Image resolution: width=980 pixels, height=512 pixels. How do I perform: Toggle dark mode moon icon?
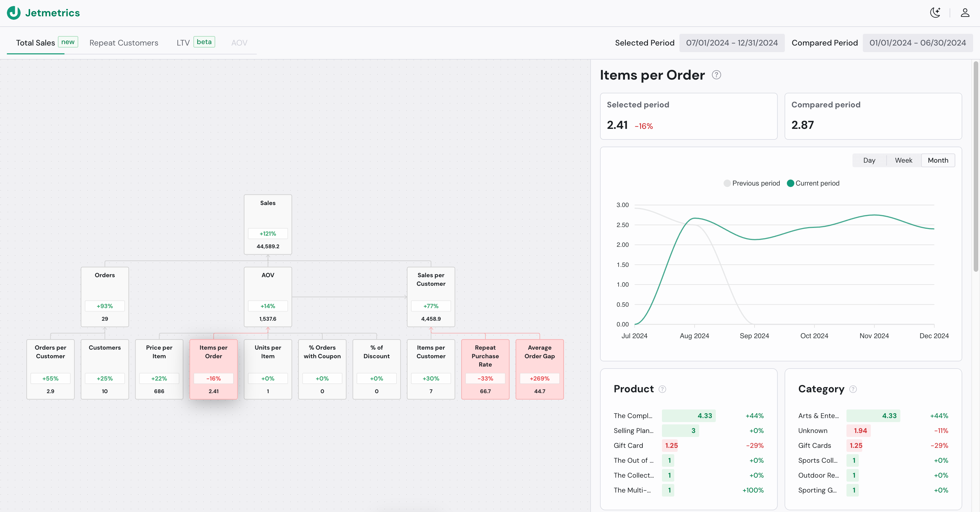[935, 13]
